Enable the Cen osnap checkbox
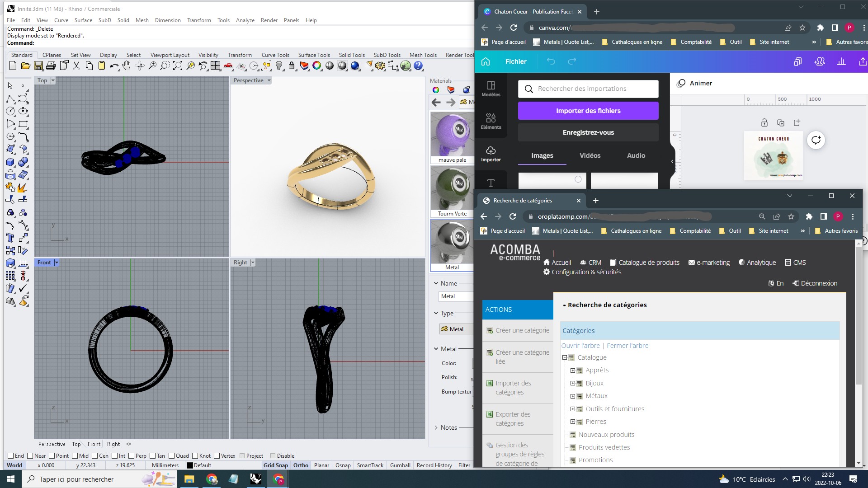This screenshot has height=488, width=868. click(95, 455)
